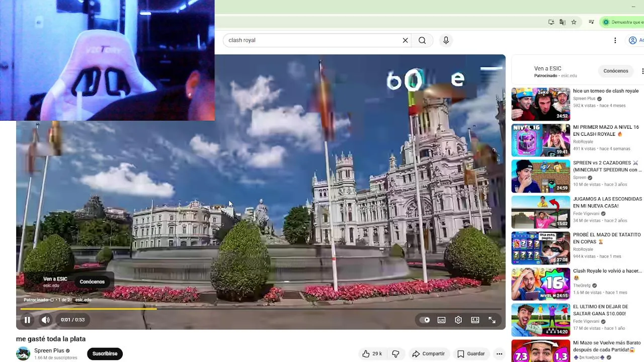Save the video with Guardar
The image size is (644, 362).
coord(471,354)
